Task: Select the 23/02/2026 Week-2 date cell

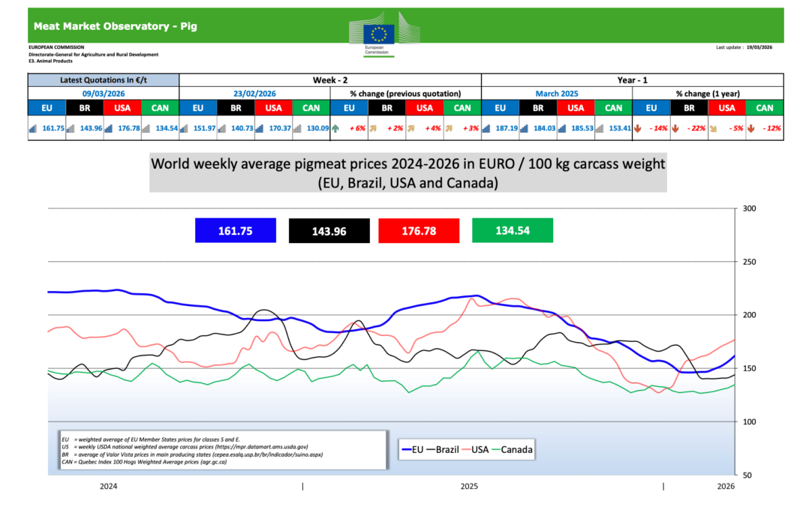Action: tap(254, 94)
